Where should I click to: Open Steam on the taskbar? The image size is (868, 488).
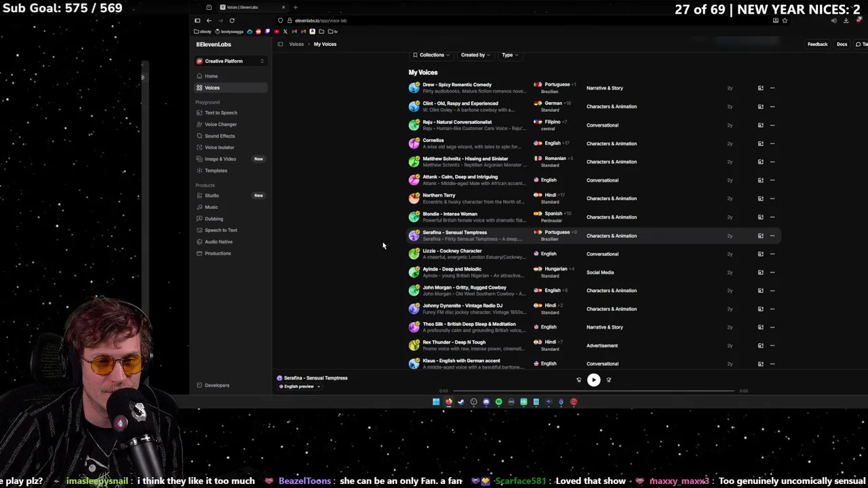pos(461,402)
